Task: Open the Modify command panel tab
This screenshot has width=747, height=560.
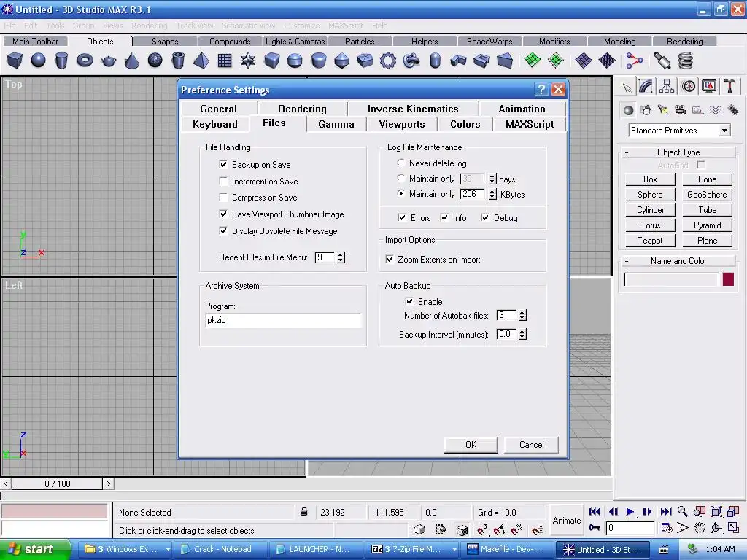Action: [646, 87]
